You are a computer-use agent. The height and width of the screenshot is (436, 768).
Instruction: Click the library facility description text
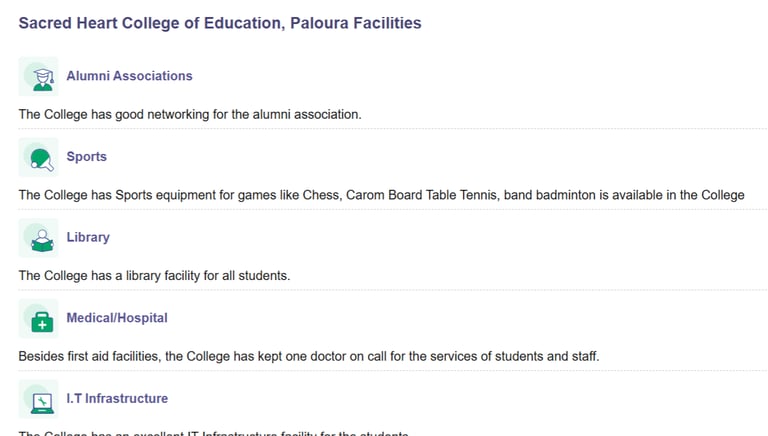[154, 276]
